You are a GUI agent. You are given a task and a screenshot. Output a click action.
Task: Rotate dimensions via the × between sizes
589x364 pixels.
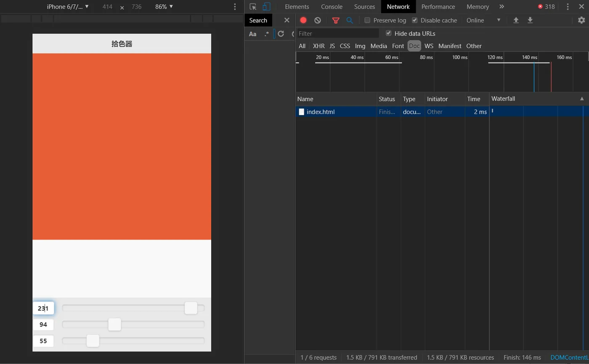tap(122, 8)
